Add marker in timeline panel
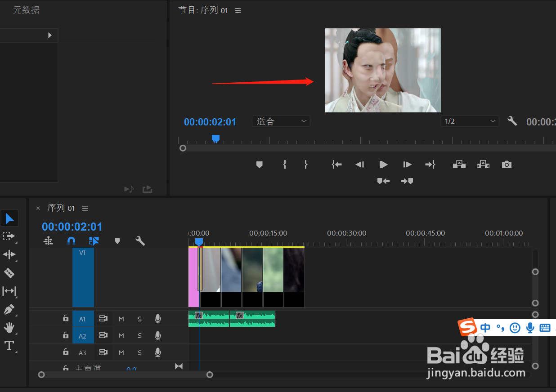Screen dimensions: 556x392 pyautogui.click(x=117, y=241)
